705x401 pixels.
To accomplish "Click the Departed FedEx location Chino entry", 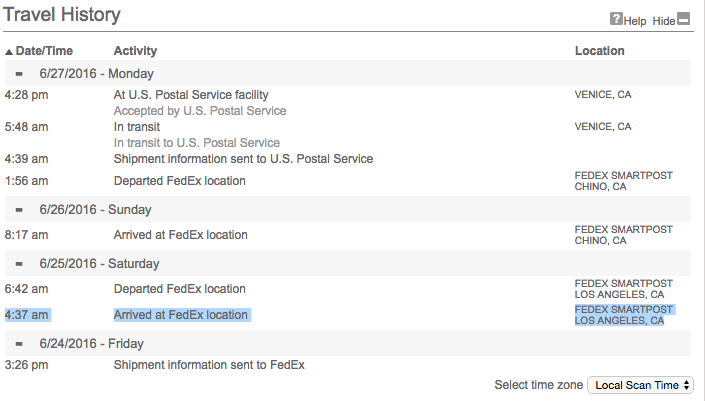I will click(180, 181).
